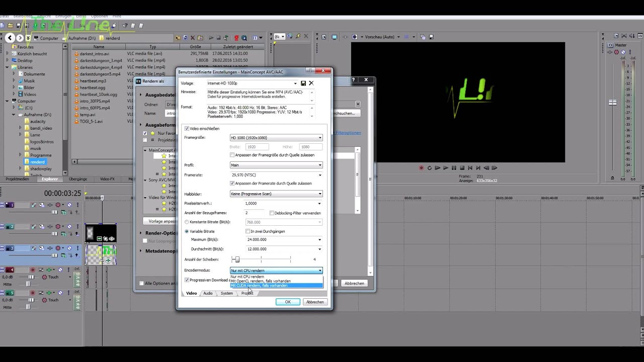644x362 pixels.
Task: Open the Halbbilder dropdown
Action: tap(320, 194)
